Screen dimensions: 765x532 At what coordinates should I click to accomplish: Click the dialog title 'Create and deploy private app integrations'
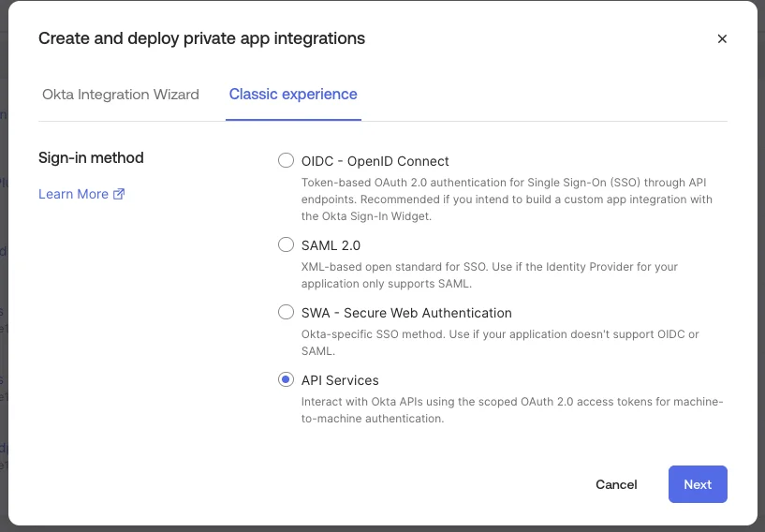pyautogui.click(x=201, y=38)
